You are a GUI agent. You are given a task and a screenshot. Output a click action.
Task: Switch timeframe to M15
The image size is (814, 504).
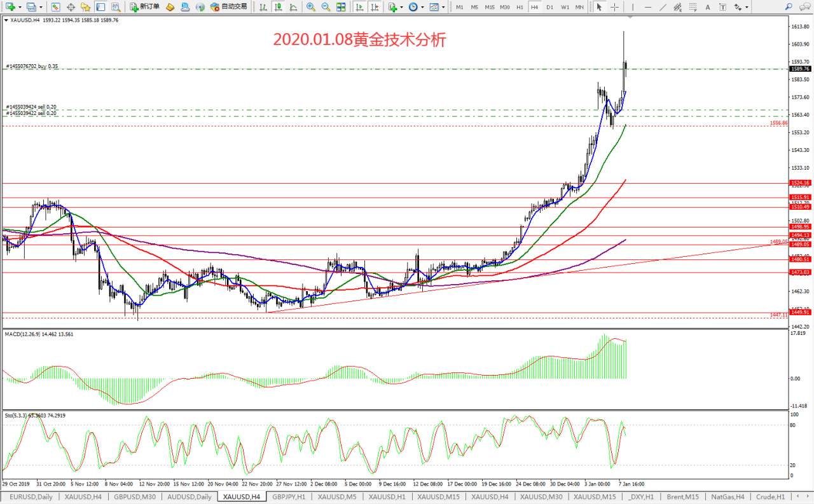pyautogui.click(x=490, y=6)
